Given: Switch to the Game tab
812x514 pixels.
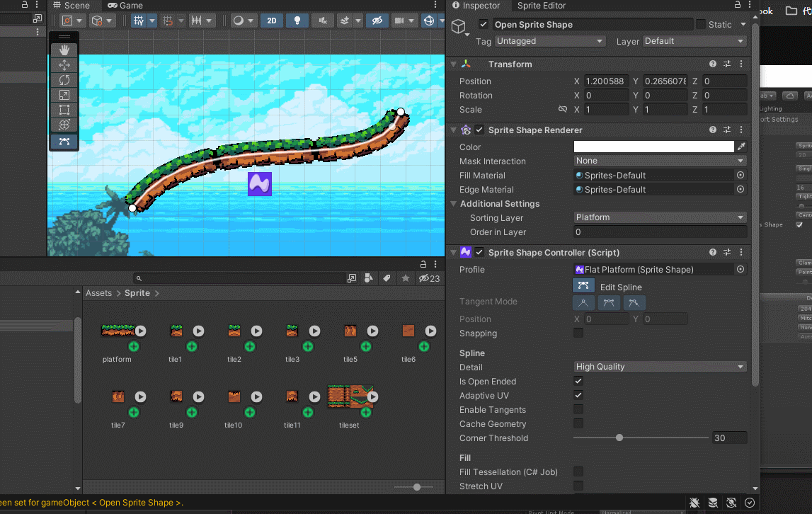Looking at the screenshot, I should coord(125,5).
